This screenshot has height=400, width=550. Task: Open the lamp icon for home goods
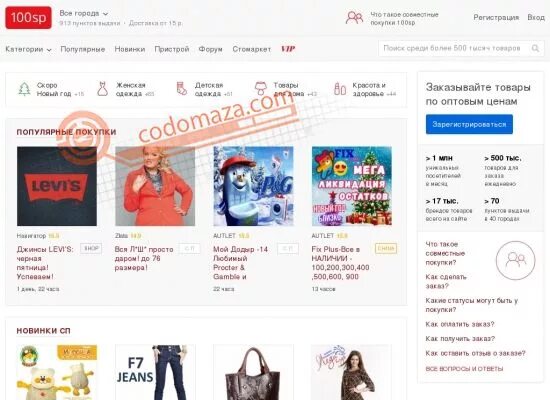260,89
